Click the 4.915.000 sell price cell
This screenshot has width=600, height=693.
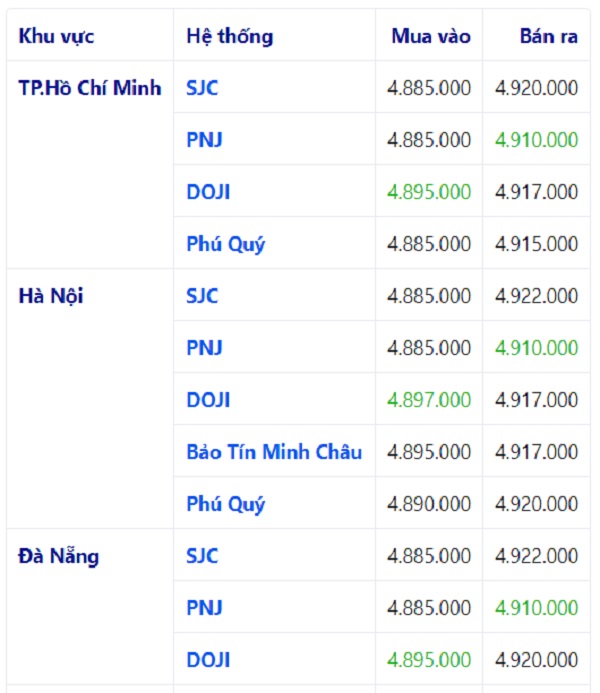pyautogui.click(x=536, y=244)
